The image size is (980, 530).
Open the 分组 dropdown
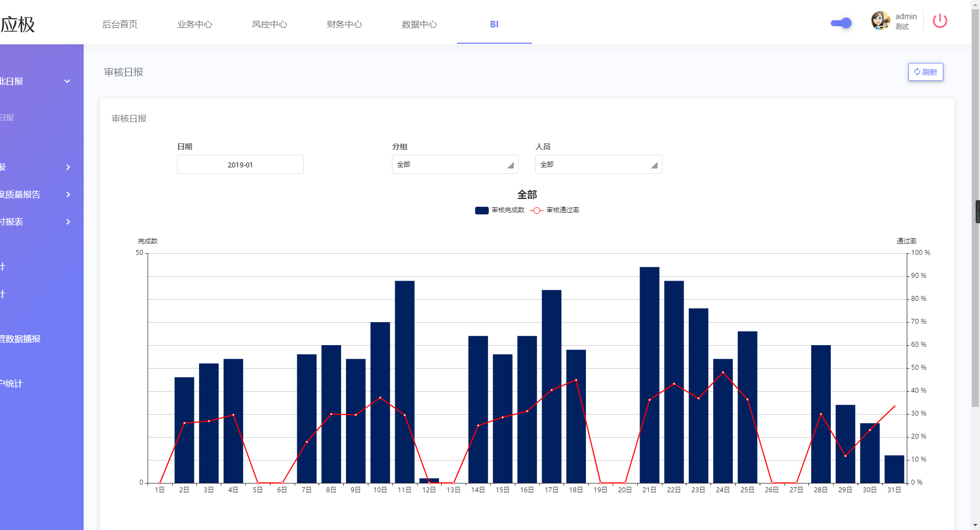[455, 165]
